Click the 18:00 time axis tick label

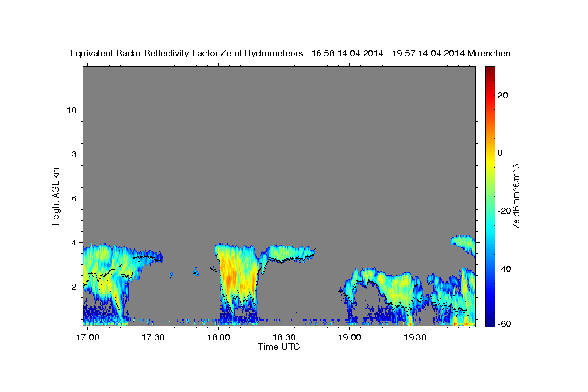218,338
